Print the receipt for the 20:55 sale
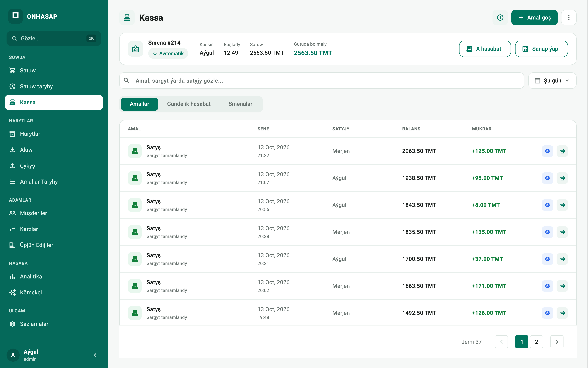 (x=562, y=205)
